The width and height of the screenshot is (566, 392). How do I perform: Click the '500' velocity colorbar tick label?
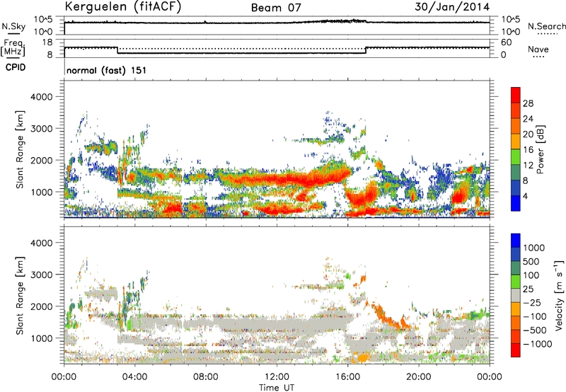[x=531, y=261]
